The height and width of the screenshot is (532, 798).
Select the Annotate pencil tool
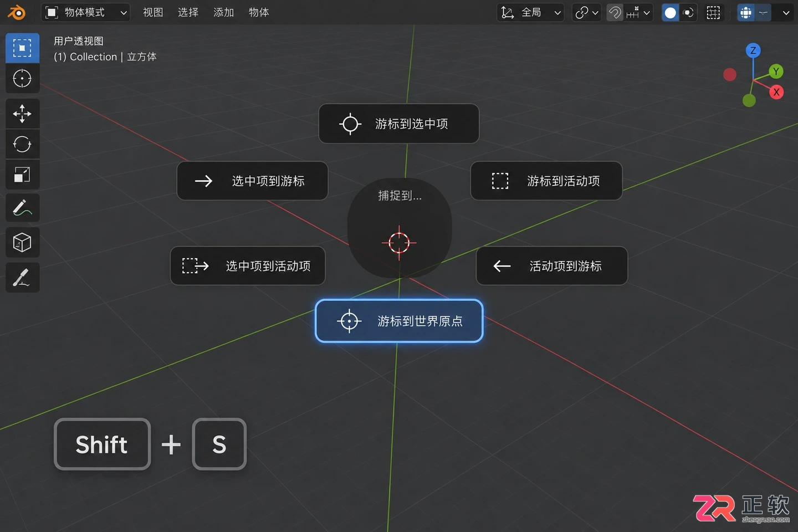22,208
